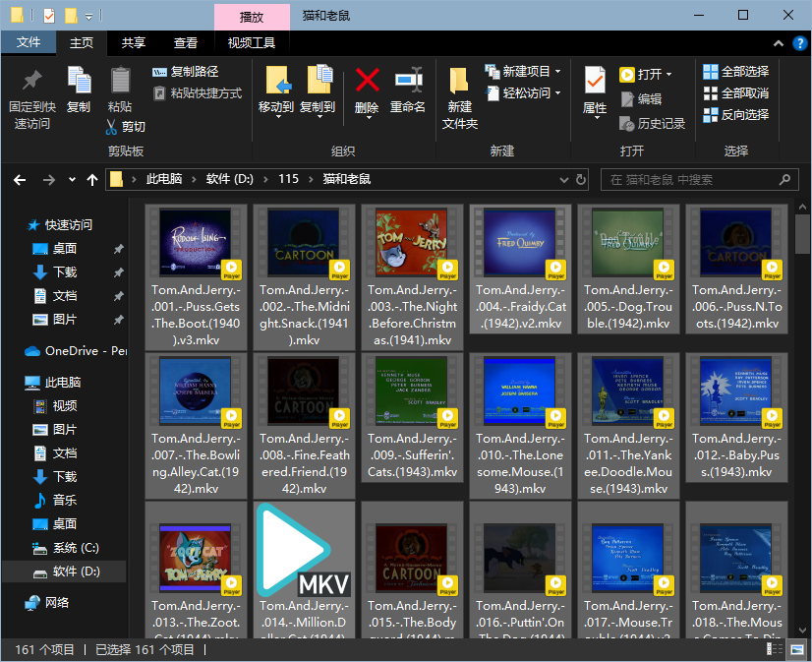The image size is (812, 662).
Task: Select the 012 Baby Puss video
Action: (736, 418)
